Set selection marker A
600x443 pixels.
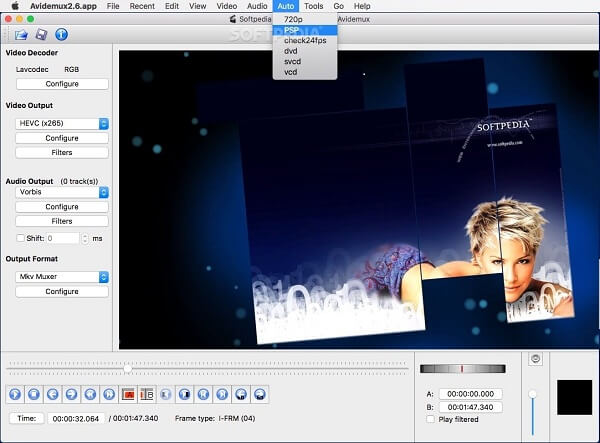click(x=128, y=395)
